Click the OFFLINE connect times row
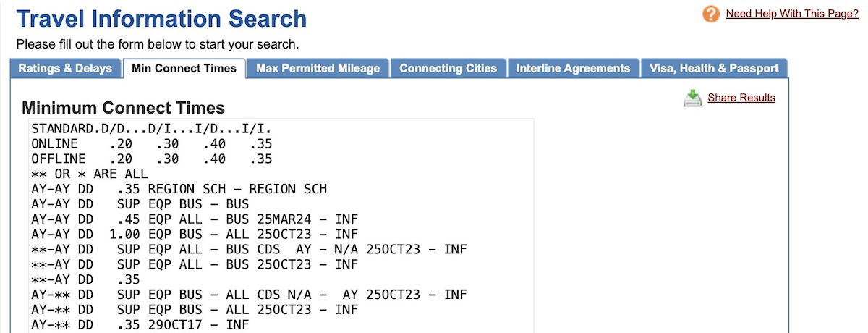The width and height of the screenshot is (868, 333). [151, 159]
